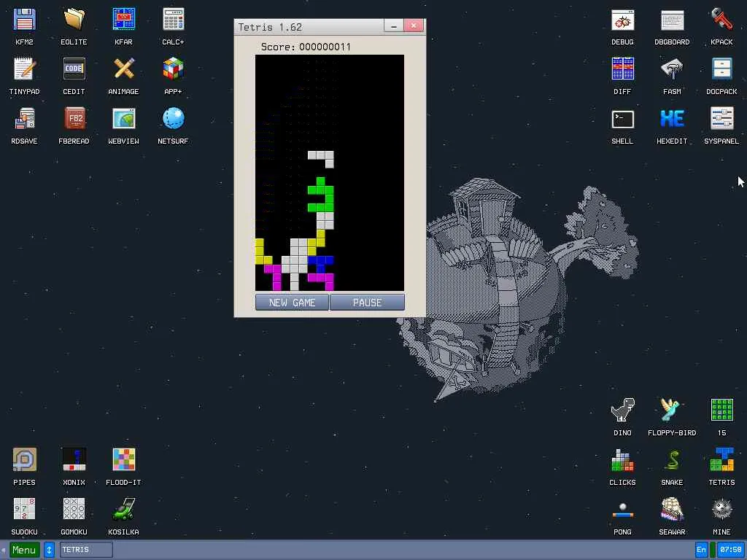Launch the SNAKE game icon

click(x=672, y=460)
